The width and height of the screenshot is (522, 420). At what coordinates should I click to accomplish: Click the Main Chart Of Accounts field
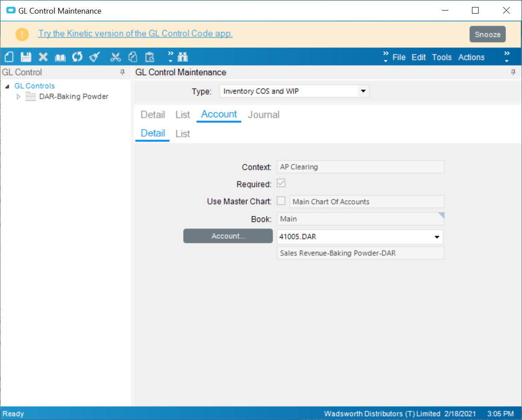pos(367,202)
